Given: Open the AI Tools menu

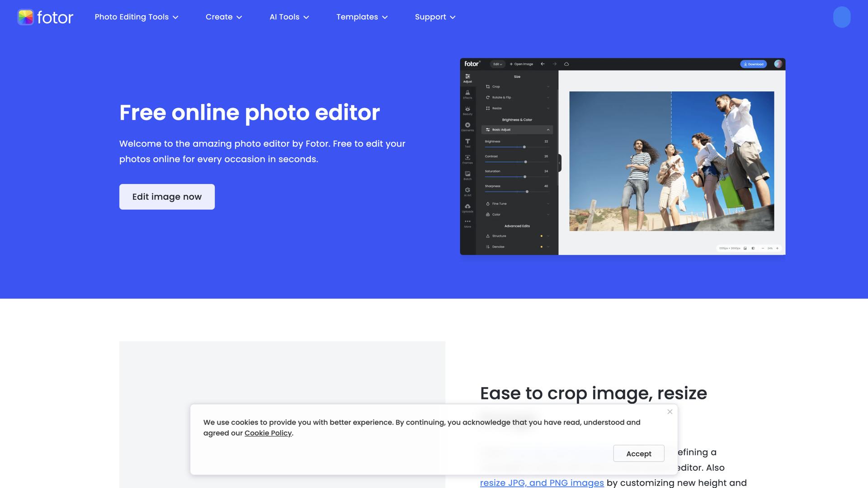Looking at the screenshot, I should coord(288,17).
